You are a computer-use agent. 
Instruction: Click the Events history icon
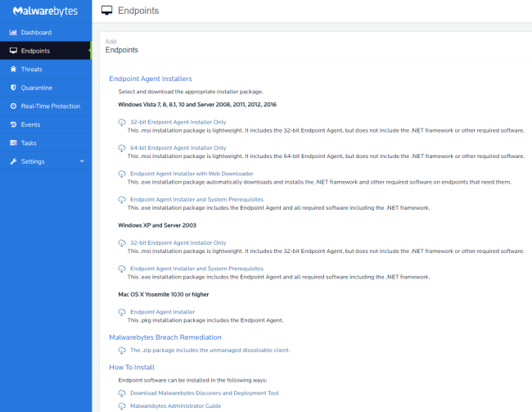13,125
